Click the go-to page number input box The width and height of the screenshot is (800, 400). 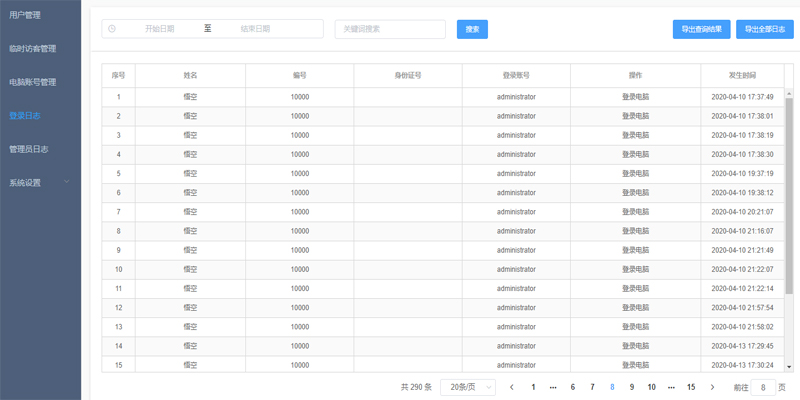763,387
